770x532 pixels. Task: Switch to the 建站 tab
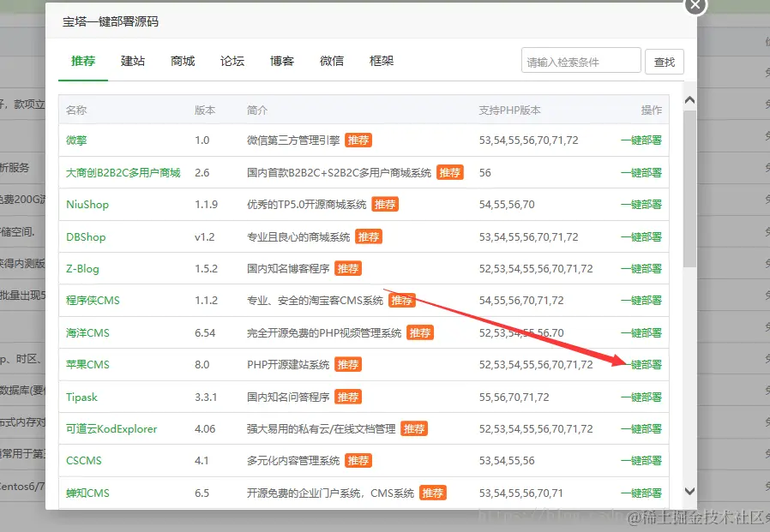(x=133, y=61)
